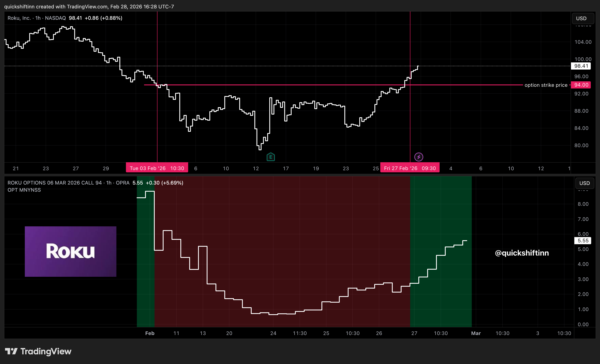600x364 pixels.
Task: Click the '17' date label on top time axis
Action: 286,168
